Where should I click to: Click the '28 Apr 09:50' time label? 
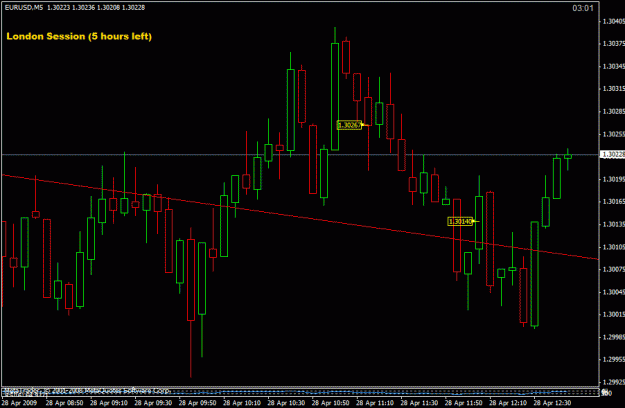[197, 403]
